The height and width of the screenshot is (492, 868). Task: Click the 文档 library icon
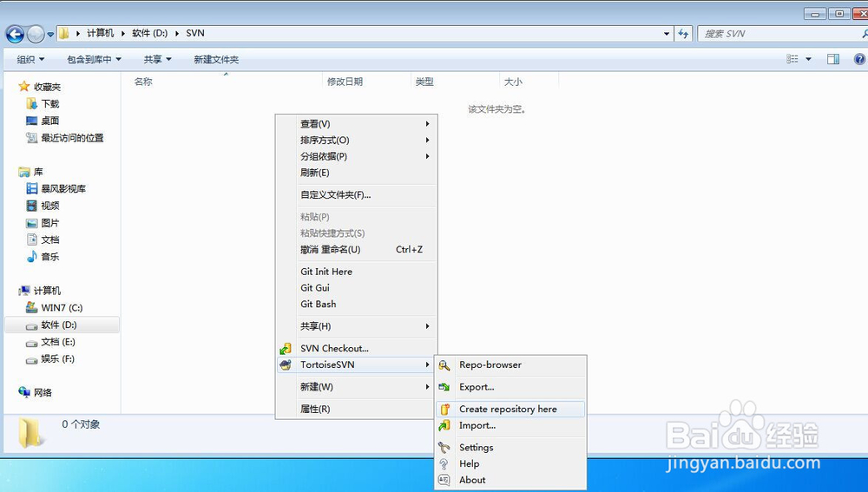click(x=32, y=239)
